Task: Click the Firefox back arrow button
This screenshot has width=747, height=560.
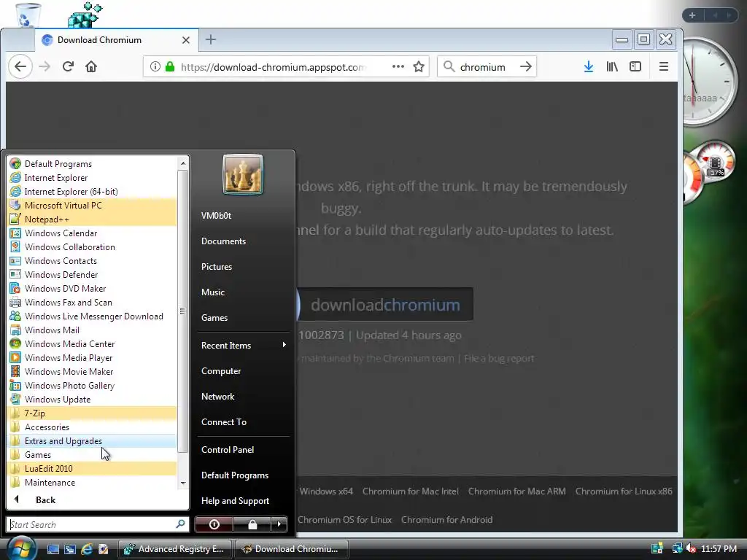Action: (x=20, y=66)
